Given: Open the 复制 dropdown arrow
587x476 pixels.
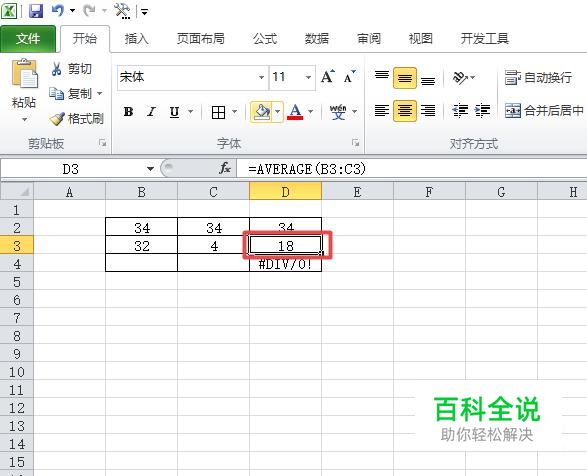Looking at the screenshot, I should click(x=100, y=93).
